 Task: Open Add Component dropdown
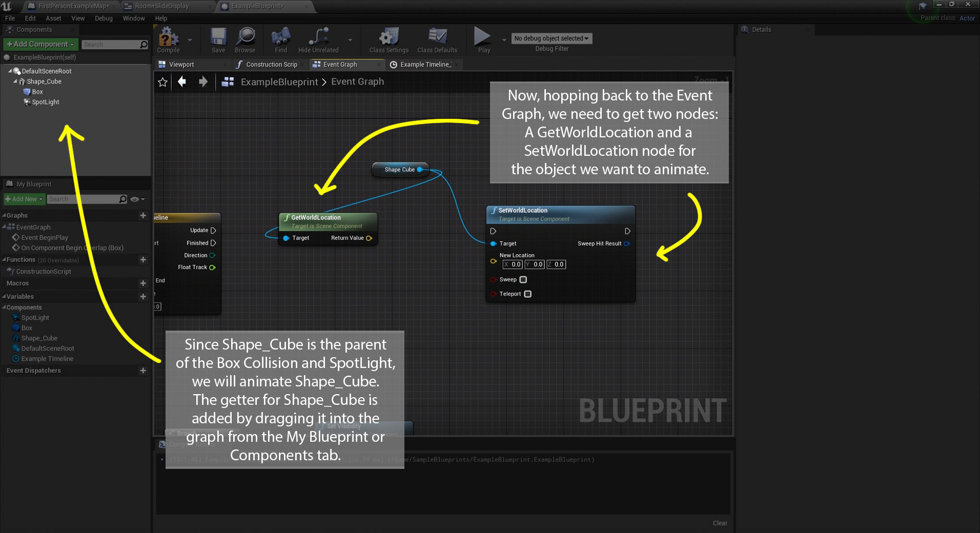[40, 45]
